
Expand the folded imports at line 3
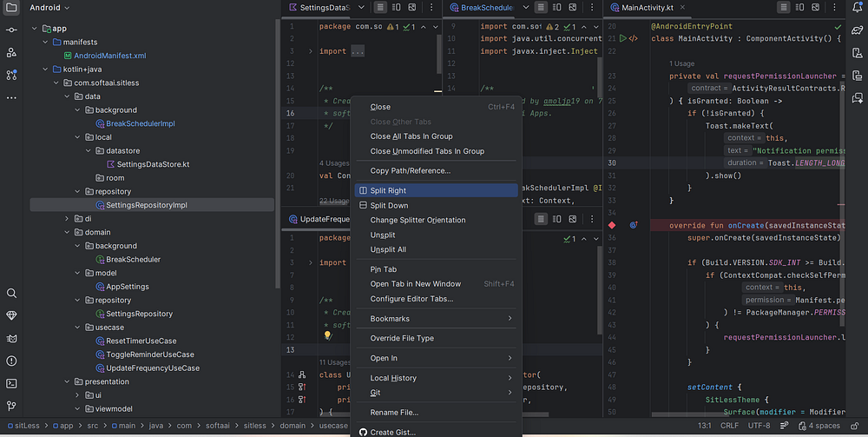pos(311,51)
